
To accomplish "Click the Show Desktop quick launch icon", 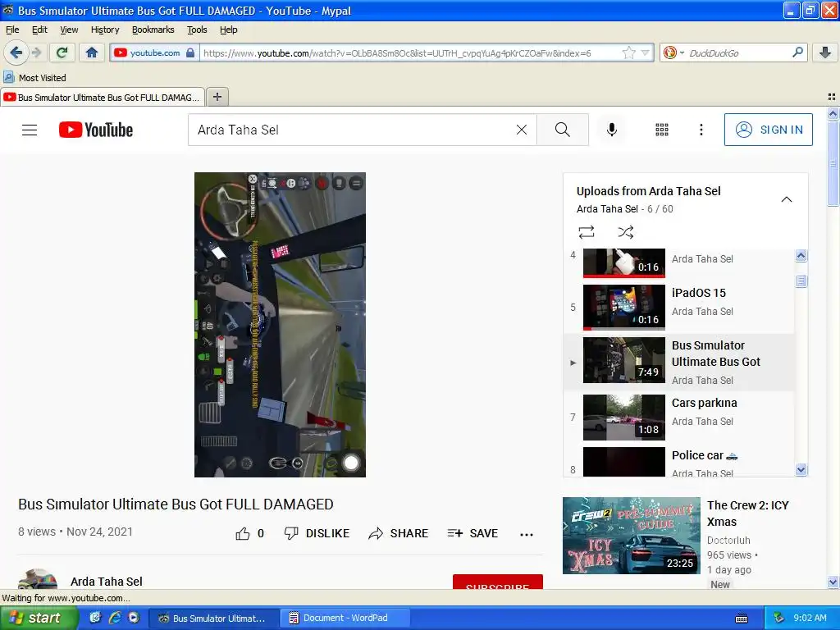I will tap(95, 618).
